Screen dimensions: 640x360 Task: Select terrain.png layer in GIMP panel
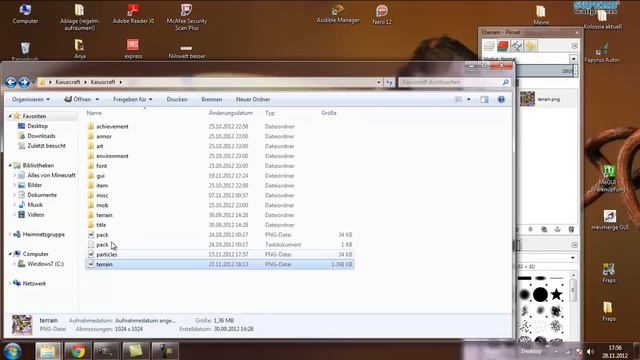click(x=547, y=99)
